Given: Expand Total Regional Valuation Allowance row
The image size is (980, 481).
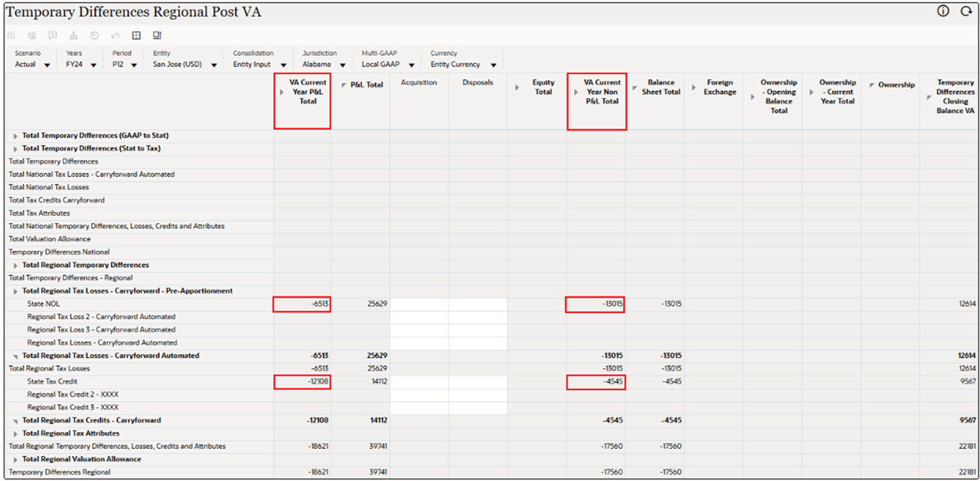Looking at the screenshot, I should [15, 459].
